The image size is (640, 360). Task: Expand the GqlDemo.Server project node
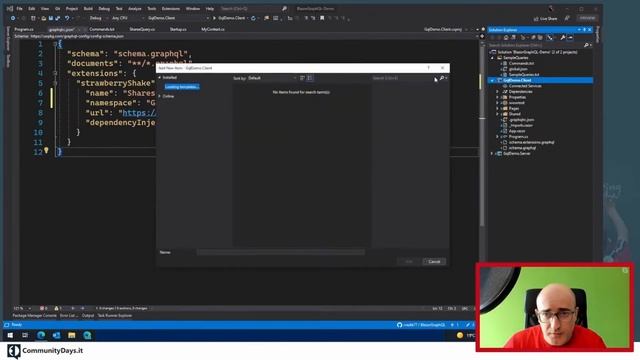point(492,153)
